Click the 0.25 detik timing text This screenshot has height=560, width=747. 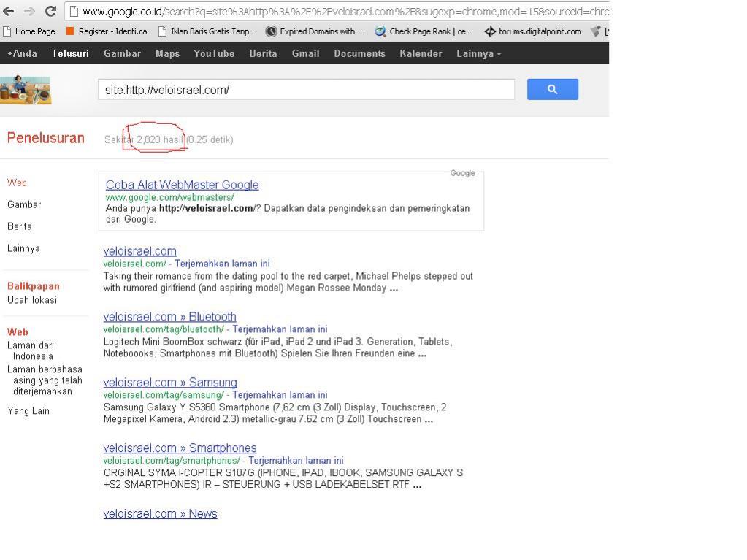point(210,139)
